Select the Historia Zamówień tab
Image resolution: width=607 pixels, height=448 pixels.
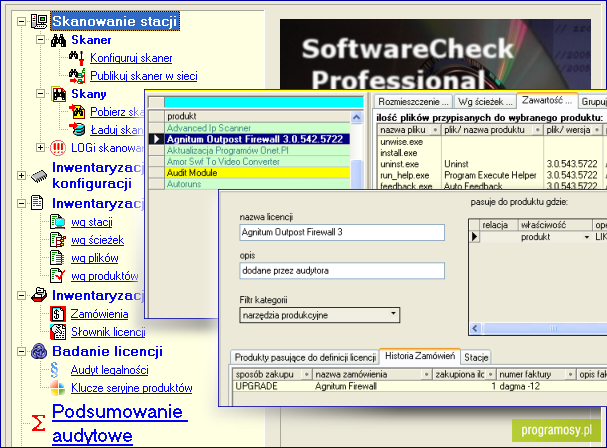(x=420, y=356)
